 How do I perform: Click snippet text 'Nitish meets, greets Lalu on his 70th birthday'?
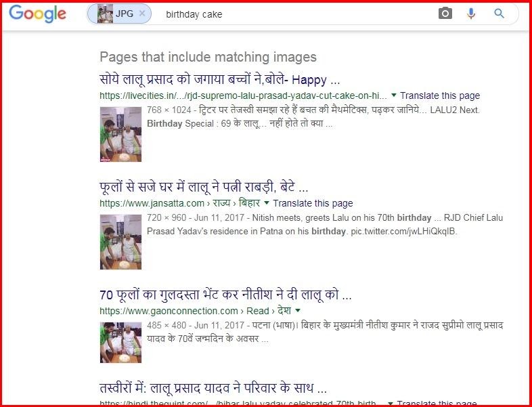342,217
